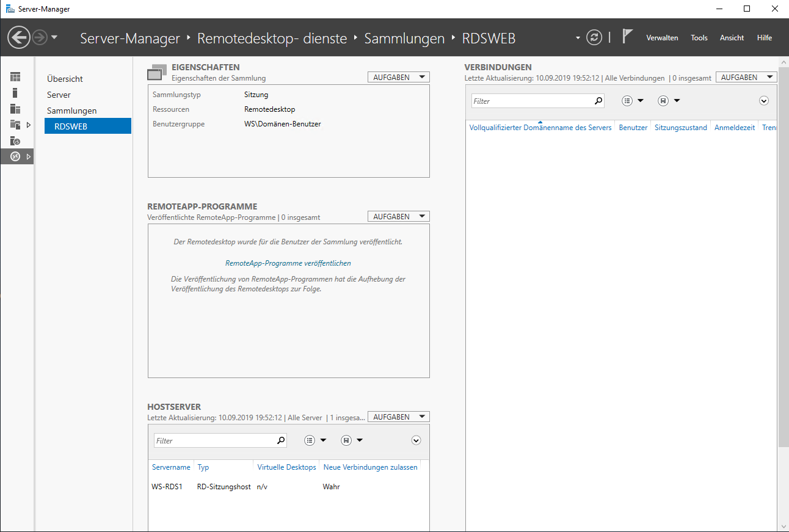Sort by Sitzungszustand column
The image size is (789, 532).
681,128
